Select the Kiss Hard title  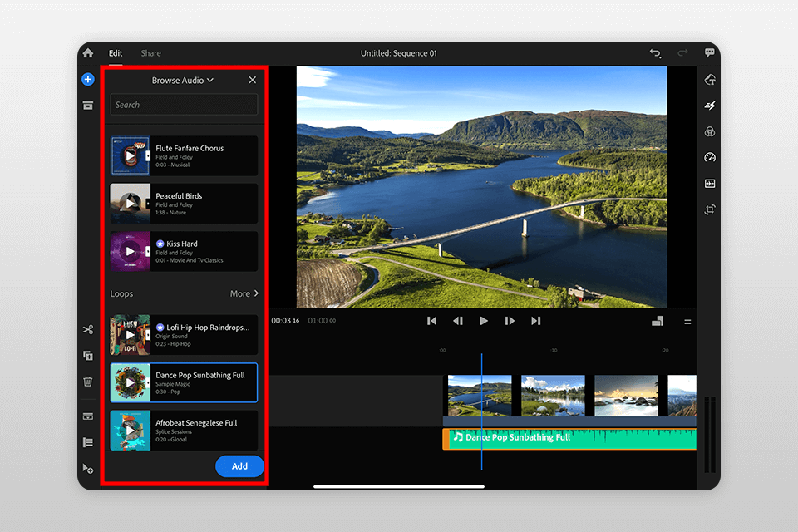tap(182, 244)
